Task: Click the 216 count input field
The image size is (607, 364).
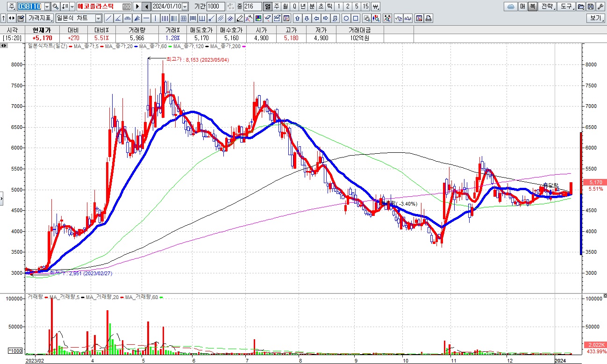Action: pos(252,7)
